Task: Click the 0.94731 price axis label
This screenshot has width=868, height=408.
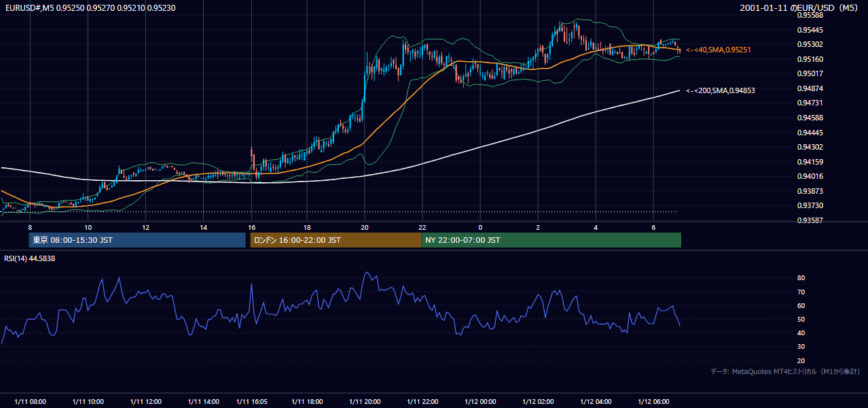Action: [x=810, y=103]
